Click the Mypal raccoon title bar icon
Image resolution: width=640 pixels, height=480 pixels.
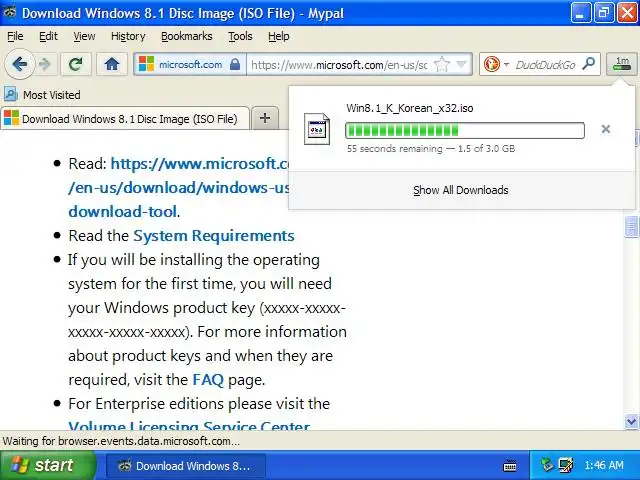click(9, 12)
